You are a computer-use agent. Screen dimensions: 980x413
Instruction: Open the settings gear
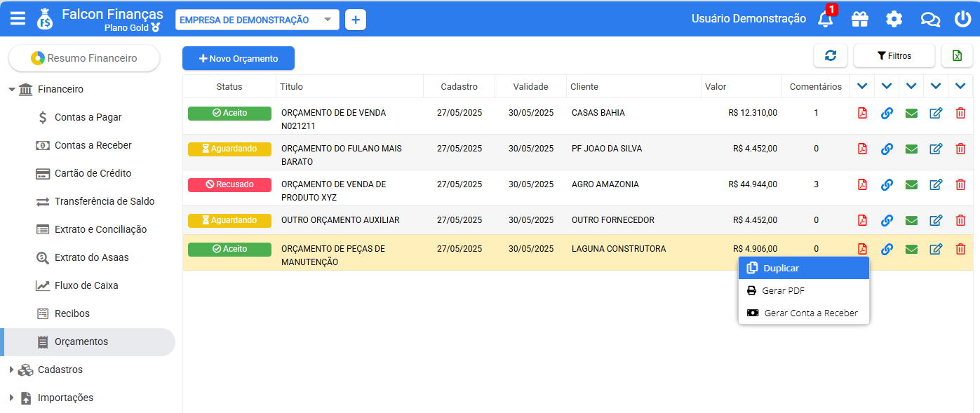point(894,19)
